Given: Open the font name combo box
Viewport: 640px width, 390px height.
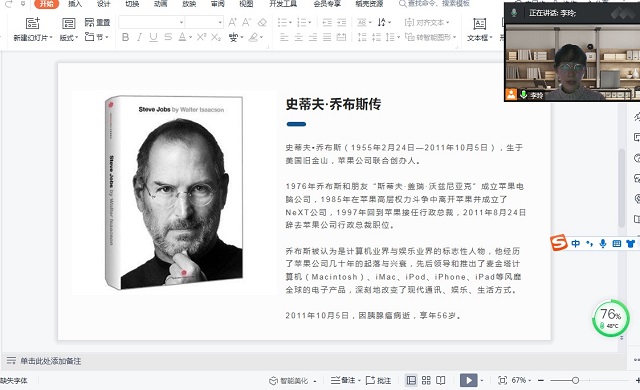Looking at the screenshot, I should click(151, 22).
